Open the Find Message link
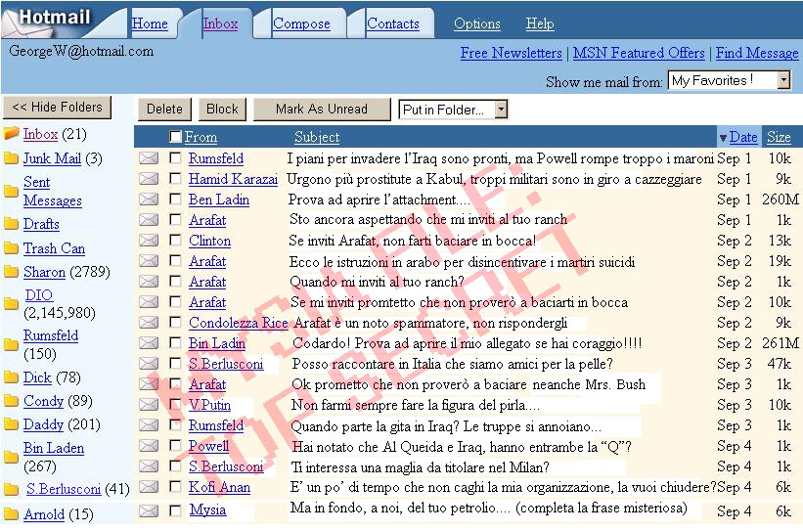The height and width of the screenshot is (532, 803). click(x=757, y=53)
